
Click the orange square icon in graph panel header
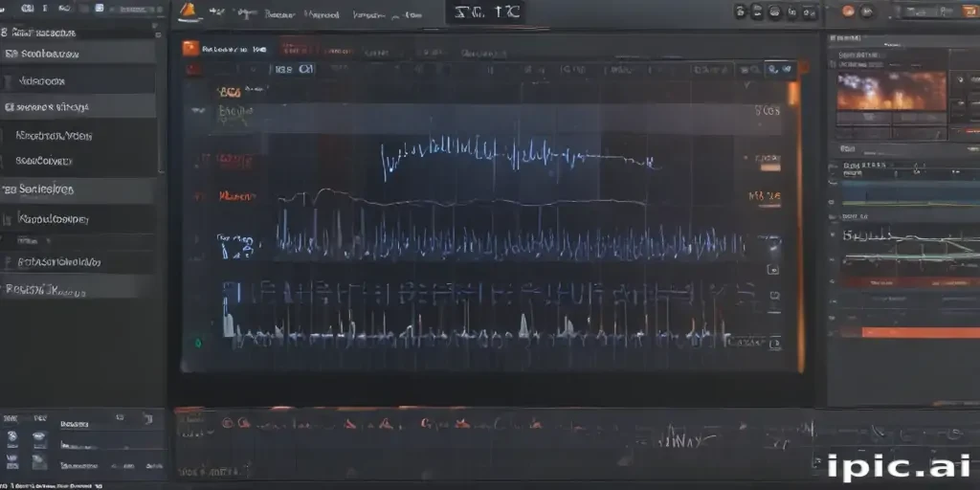click(x=190, y=48)
